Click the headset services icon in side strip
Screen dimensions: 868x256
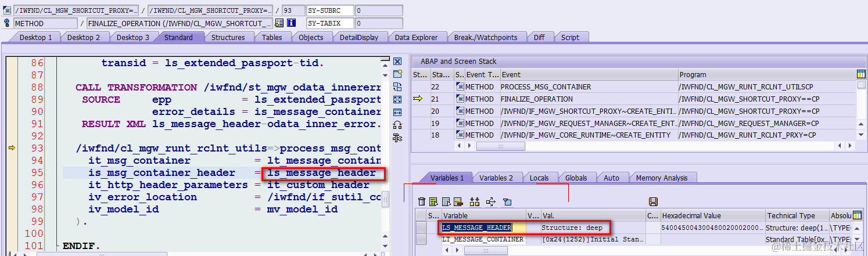point(397,125)
